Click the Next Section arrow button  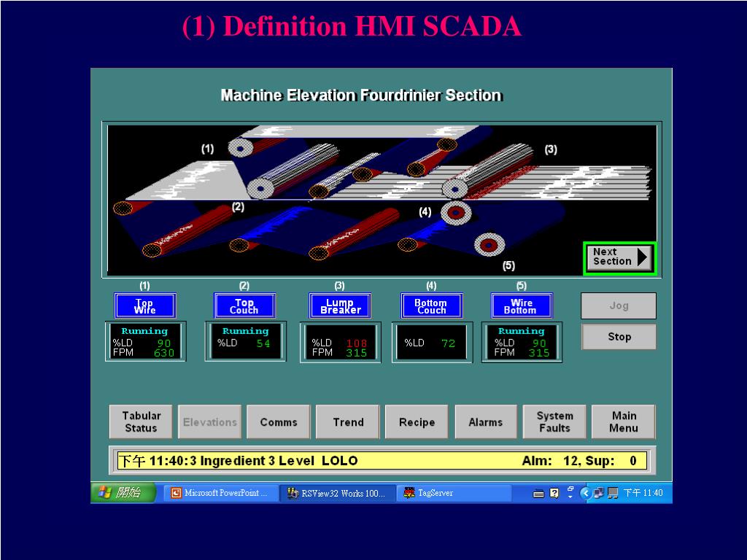620,258
